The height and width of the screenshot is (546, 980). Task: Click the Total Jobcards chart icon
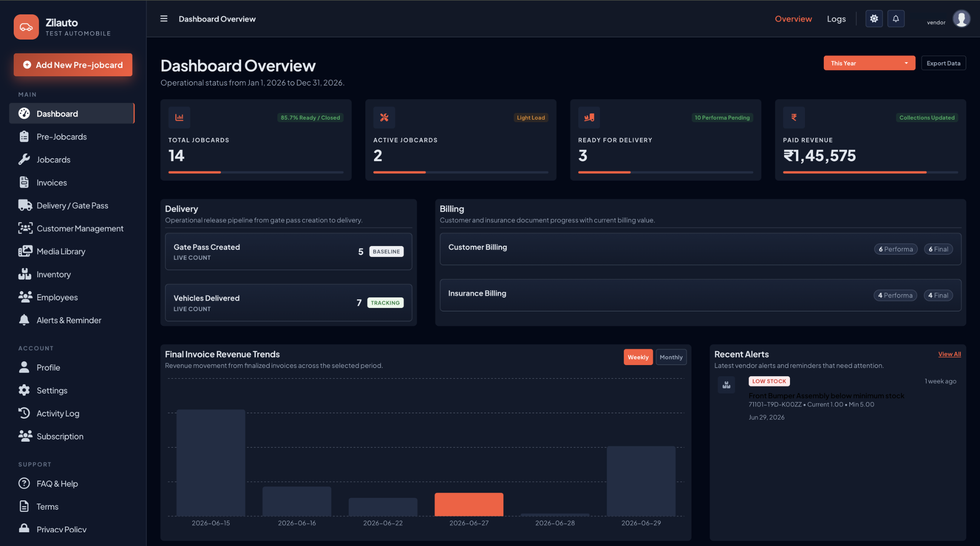(179, 117)
